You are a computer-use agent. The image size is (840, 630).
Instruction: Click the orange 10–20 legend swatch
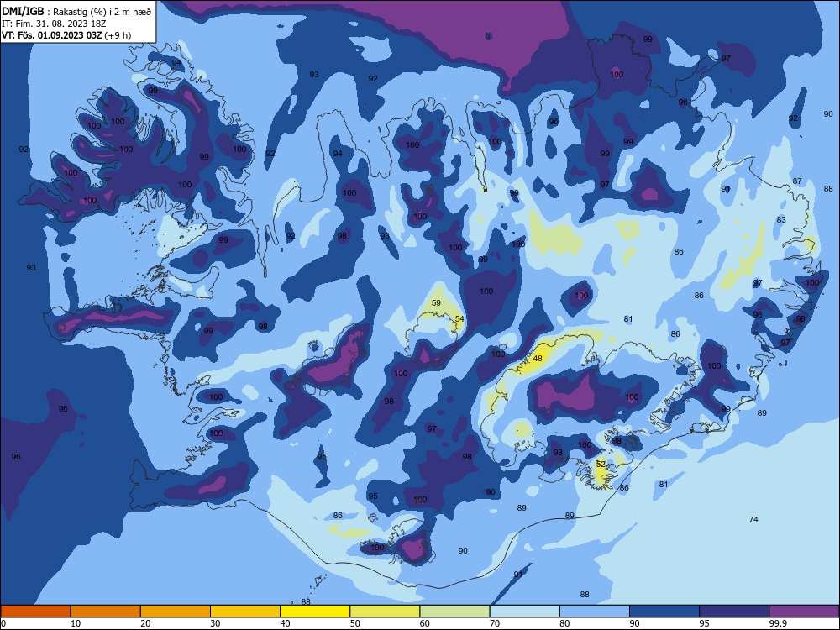point(106,612)
